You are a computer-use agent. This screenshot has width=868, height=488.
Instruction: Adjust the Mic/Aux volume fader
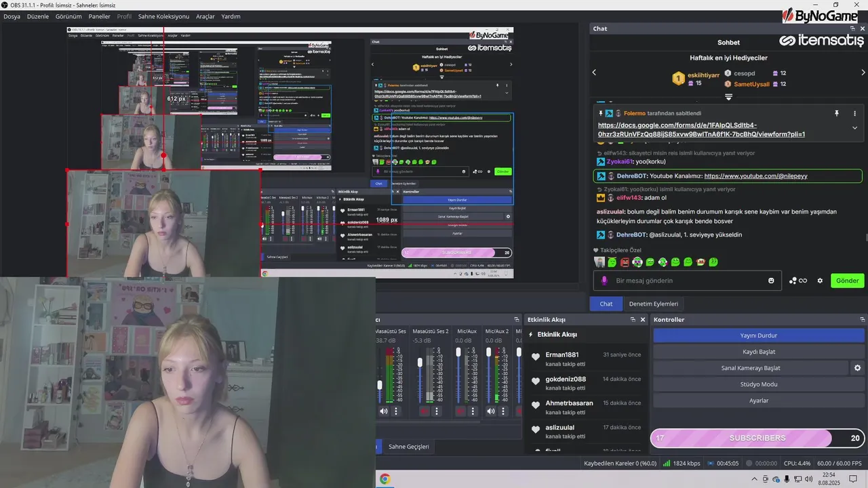pos(458,352)
